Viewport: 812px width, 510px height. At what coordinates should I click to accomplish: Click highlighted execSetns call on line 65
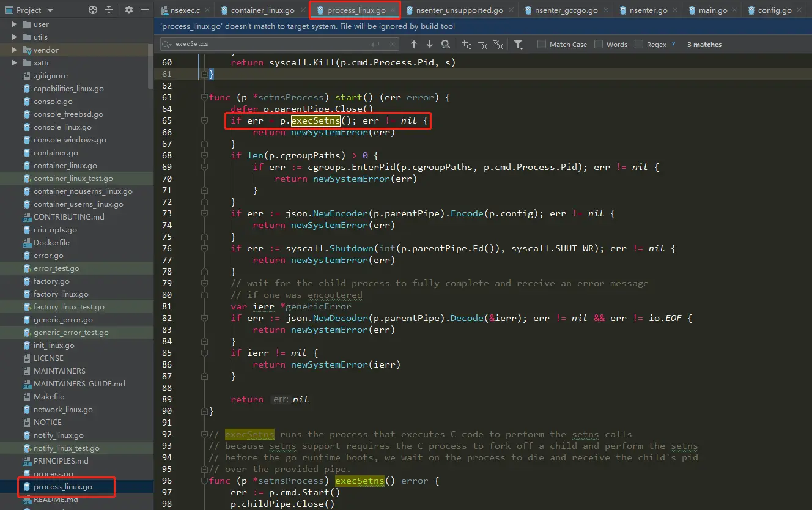(x=316, y=120)
